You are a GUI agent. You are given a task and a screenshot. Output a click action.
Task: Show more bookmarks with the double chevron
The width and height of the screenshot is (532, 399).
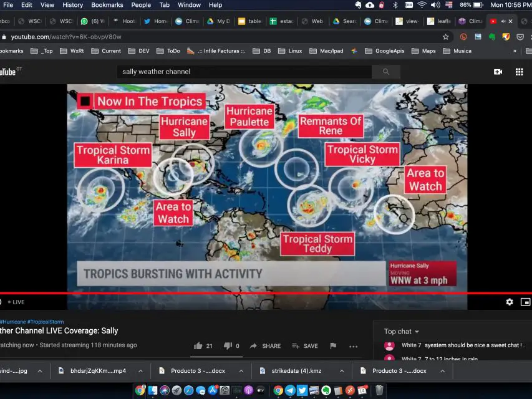[515, 51]
